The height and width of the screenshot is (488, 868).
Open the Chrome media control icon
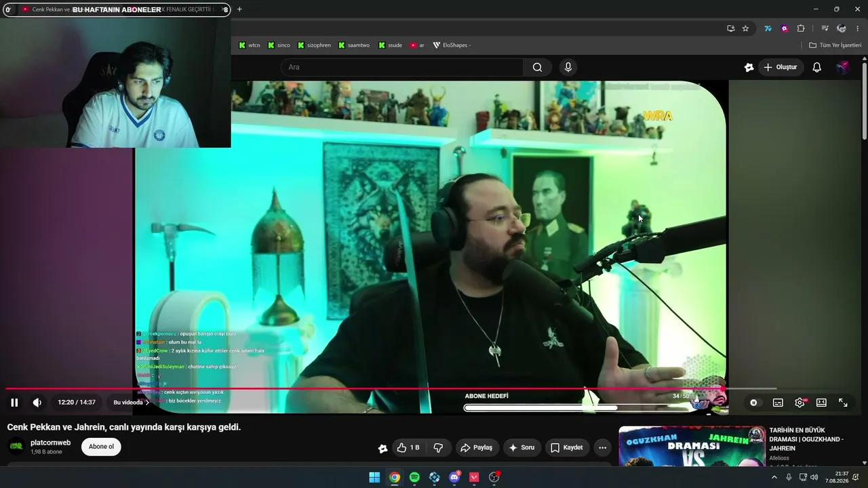(x=825, y=28)
